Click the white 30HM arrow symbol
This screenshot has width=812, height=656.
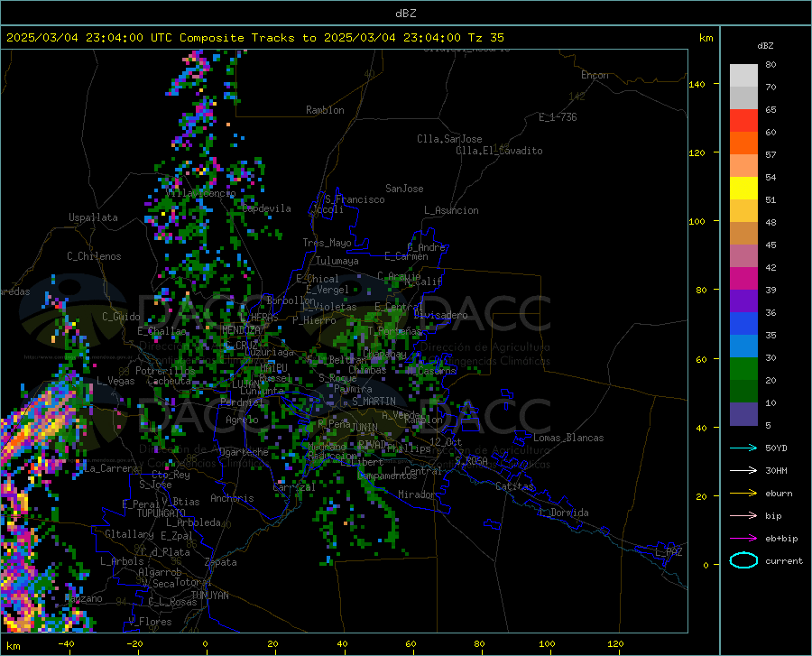[x=743, y=470]
